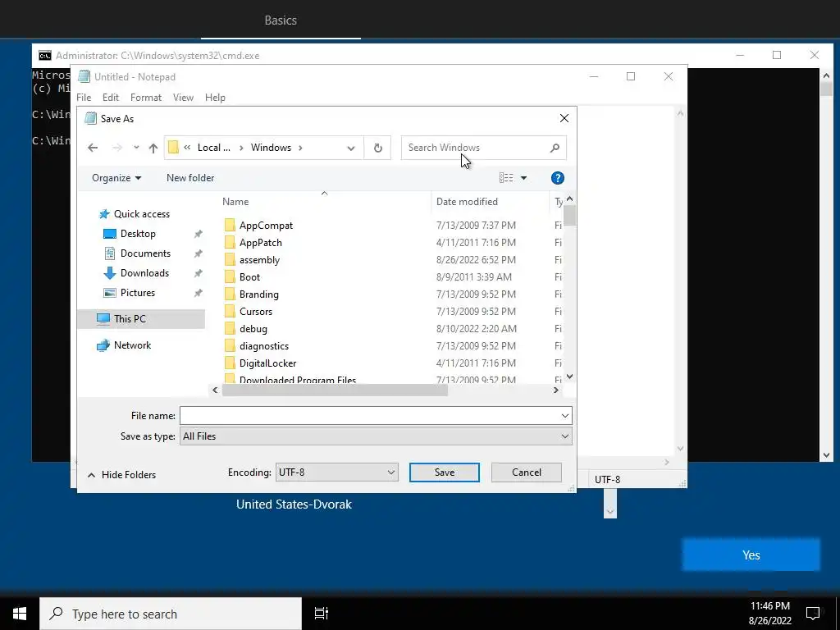
Task: Select the DigitalLocker folder
Action: (267, 363)
